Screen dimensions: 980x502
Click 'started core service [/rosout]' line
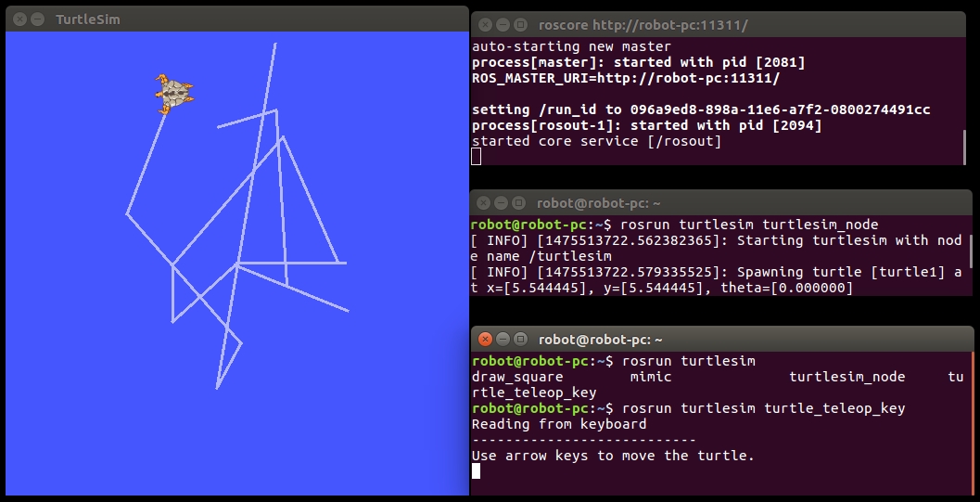click(x=596, y=141)
